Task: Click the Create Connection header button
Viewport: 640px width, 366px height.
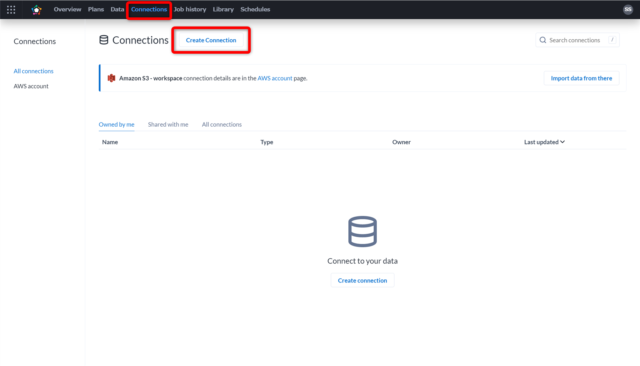Action: pos(211,40)
